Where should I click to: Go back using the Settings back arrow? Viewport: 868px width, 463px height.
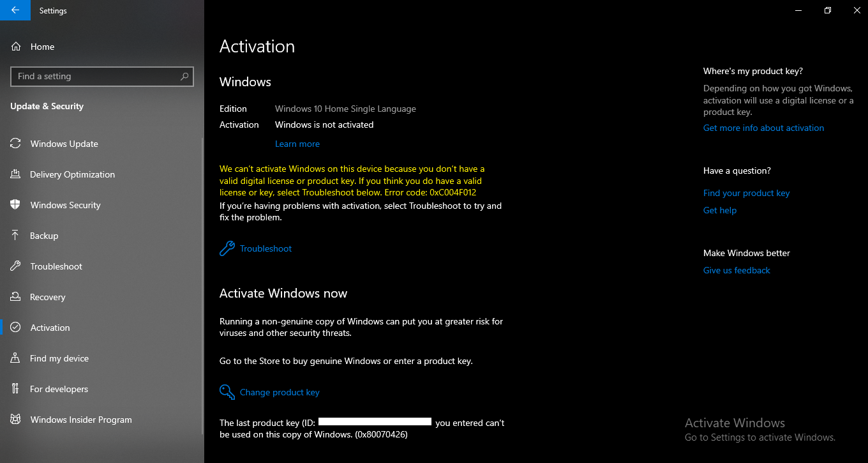click(15, 10)
